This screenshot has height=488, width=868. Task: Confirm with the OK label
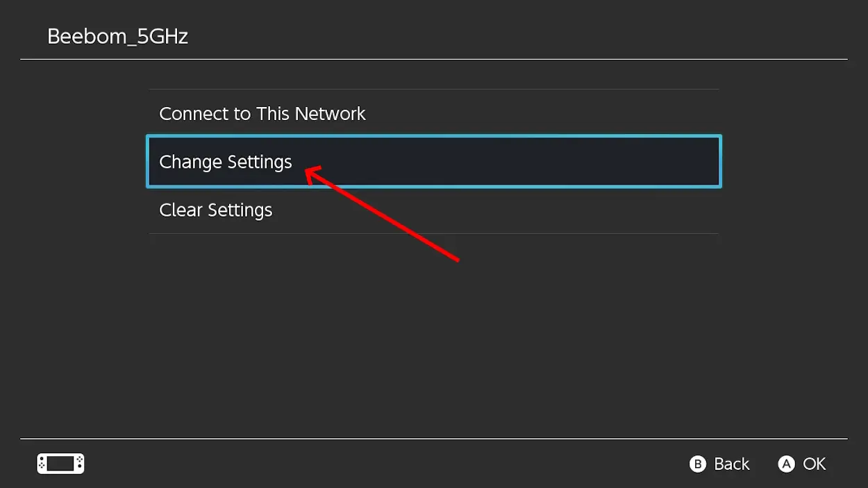(x=814, y=464)
